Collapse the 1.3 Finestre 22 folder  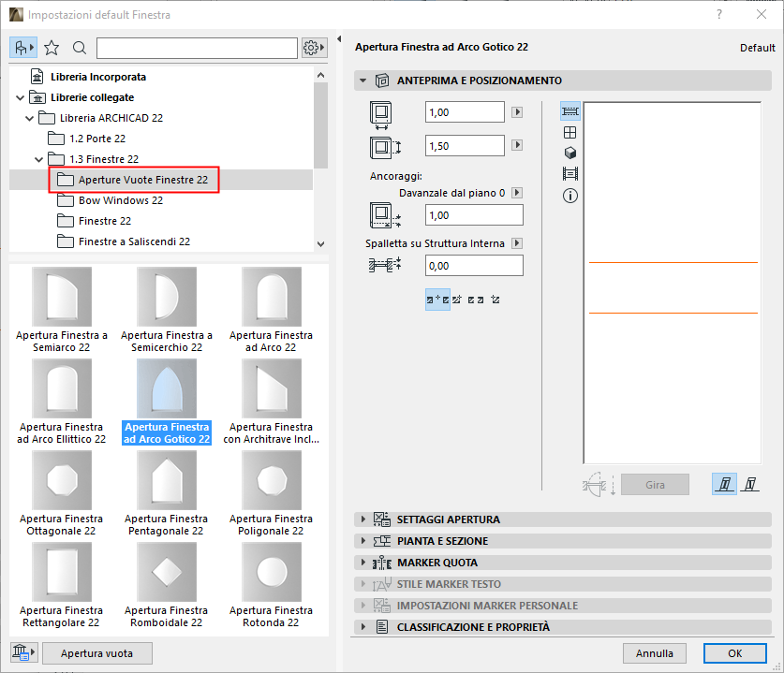point(38,159)
